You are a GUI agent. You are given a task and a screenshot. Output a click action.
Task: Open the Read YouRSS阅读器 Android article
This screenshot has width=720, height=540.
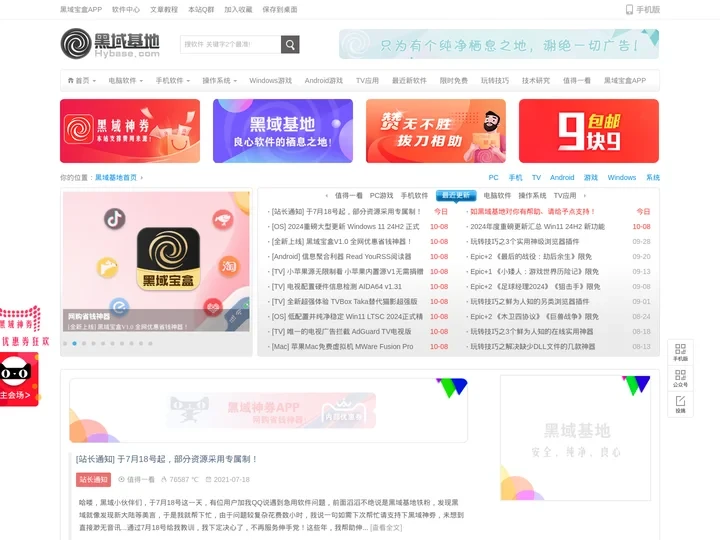coord(341,257)
